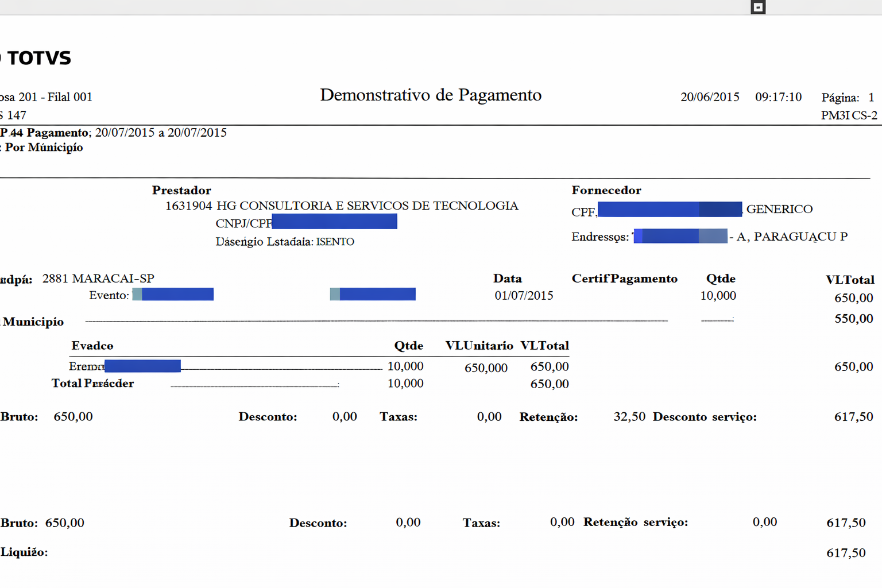This screenshot has width=882, height=588.
Task: Click the "CertifPagamento" column header
Action: pos(625,278)
